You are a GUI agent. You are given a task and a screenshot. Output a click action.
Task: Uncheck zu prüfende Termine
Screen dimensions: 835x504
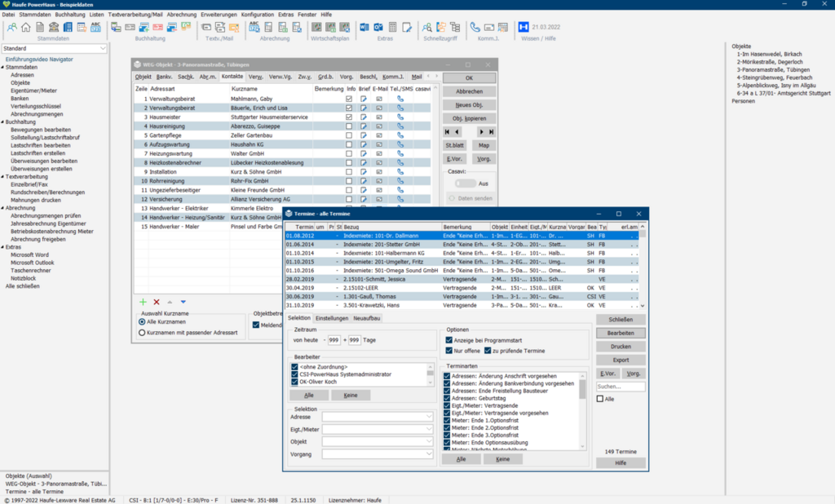point(488,351)
